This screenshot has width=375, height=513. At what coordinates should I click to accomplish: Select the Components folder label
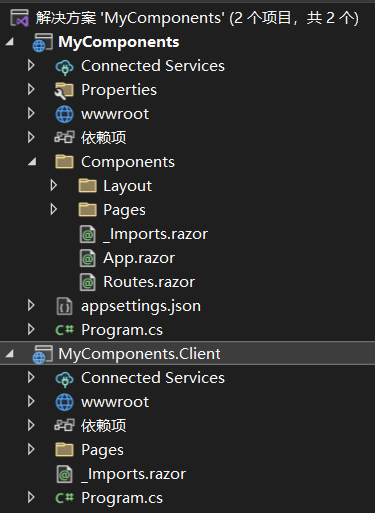pos(128,162)
